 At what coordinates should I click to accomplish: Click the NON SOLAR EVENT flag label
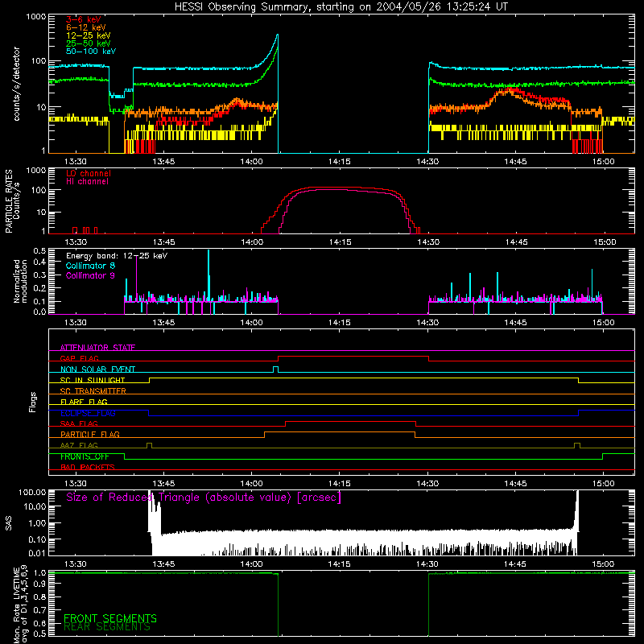(97, 369)
